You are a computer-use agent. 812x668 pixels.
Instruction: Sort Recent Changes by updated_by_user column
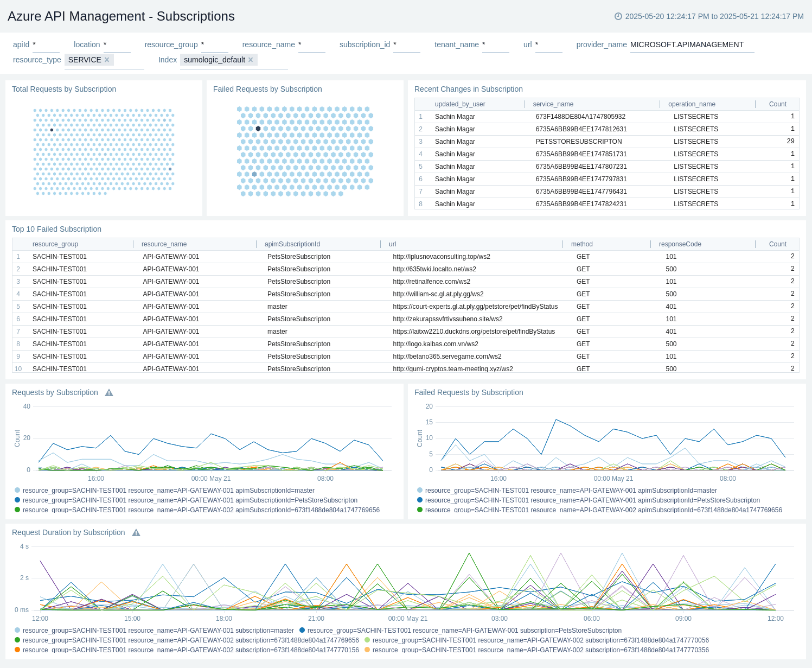coord(460,104)
